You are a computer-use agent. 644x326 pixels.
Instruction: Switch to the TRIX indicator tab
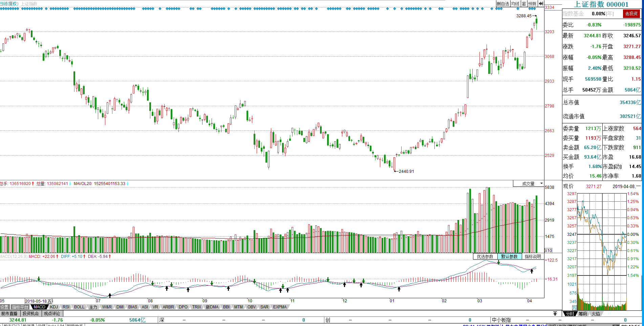[x=197, y=307]
